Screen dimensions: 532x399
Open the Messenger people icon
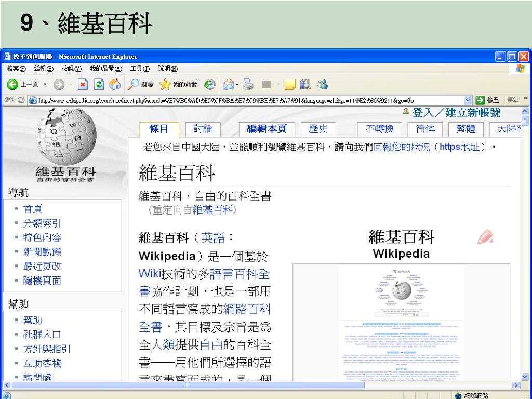323,85
